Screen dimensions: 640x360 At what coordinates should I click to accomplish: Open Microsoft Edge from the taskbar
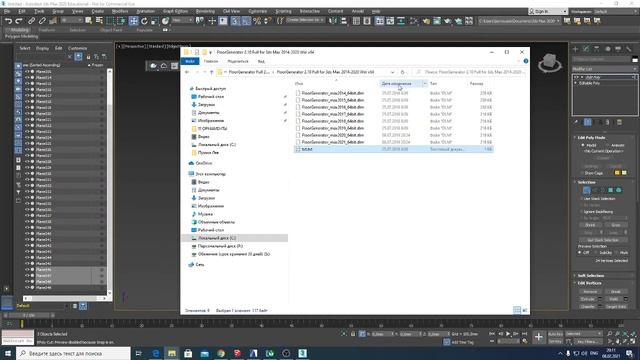[156, 353]
